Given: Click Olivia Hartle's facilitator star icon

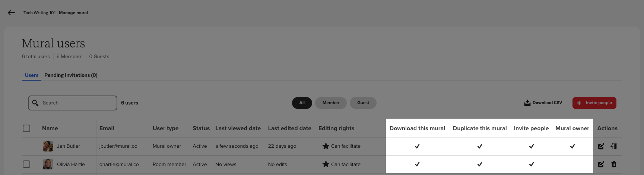Looking at the screenshot, I should coord(326,164).
